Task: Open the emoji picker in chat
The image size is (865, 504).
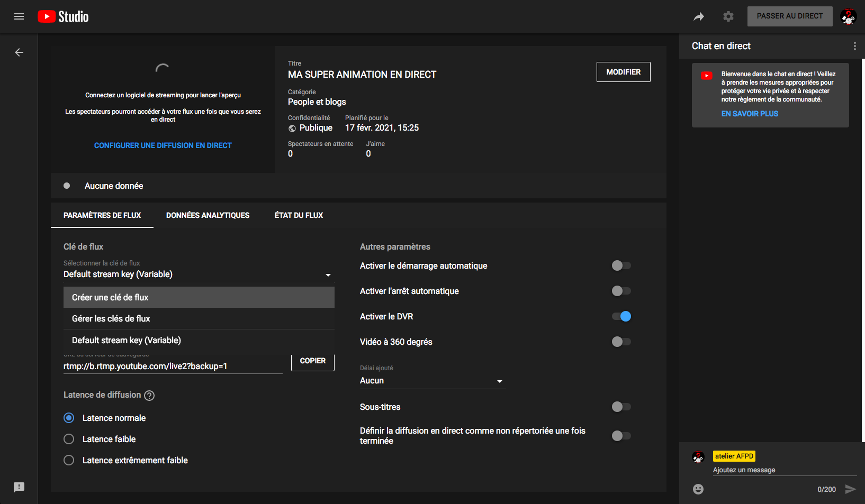Action: pyautogui.click(x=698, y=489)
